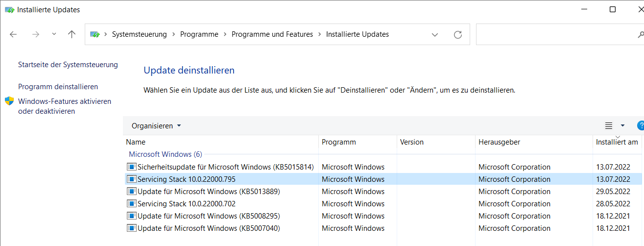Viewport: 644px width, 246px height.
Task: Expand chevron after Programme und Features
Action: [x=319, y=34]
